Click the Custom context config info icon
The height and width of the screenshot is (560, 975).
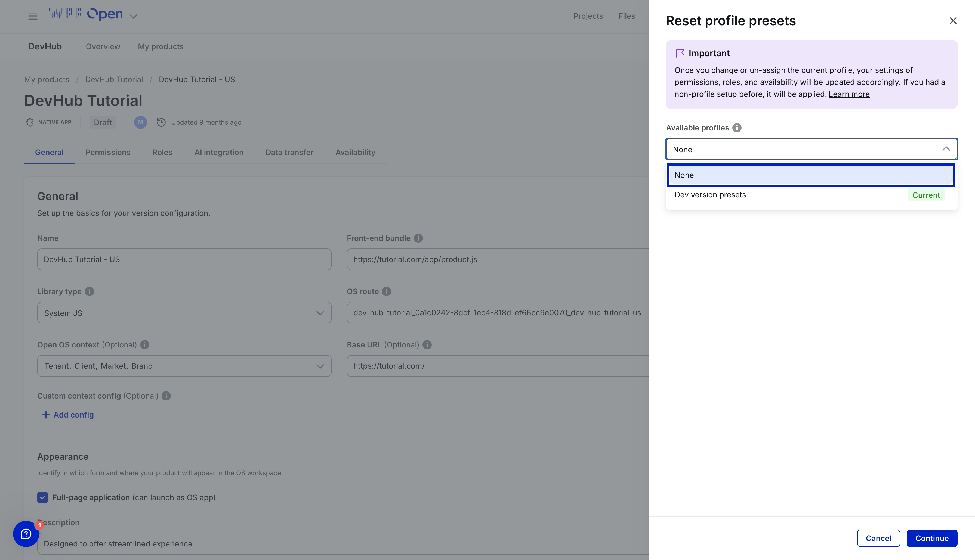(x=166, y=396)
